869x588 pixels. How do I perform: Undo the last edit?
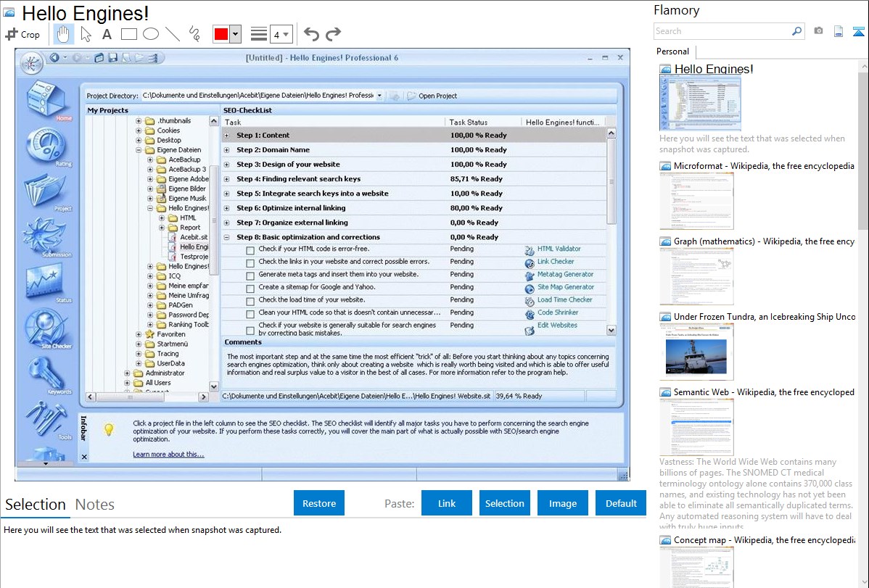click(311, 34)
